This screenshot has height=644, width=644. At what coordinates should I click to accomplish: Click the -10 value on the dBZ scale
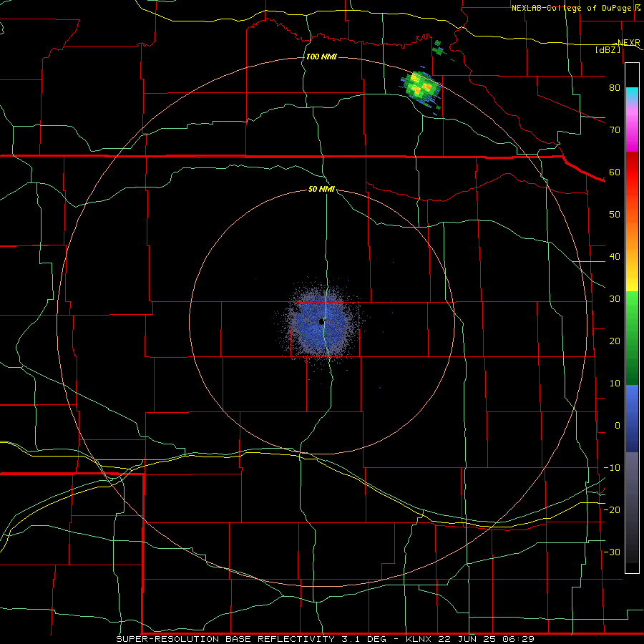(x=612, y=468)
